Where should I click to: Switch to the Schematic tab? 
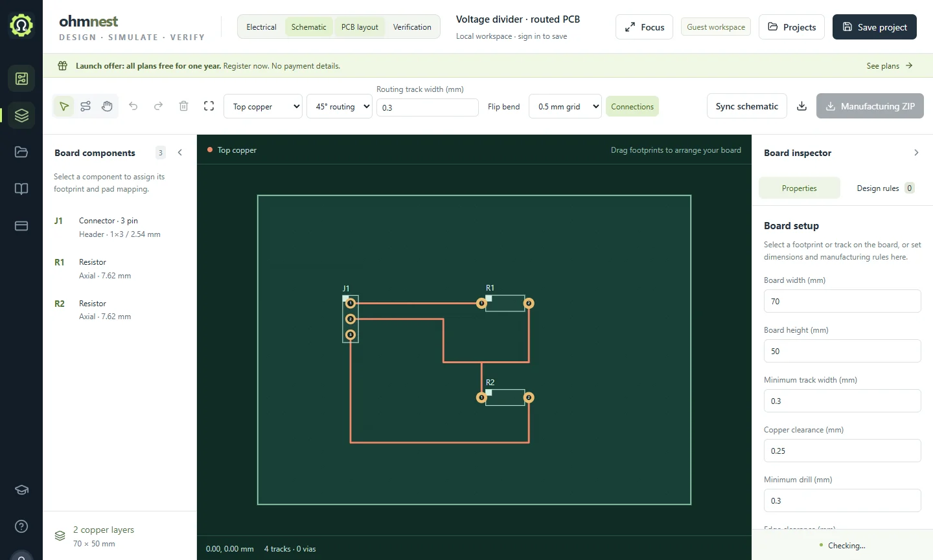[x=308, y=27]
